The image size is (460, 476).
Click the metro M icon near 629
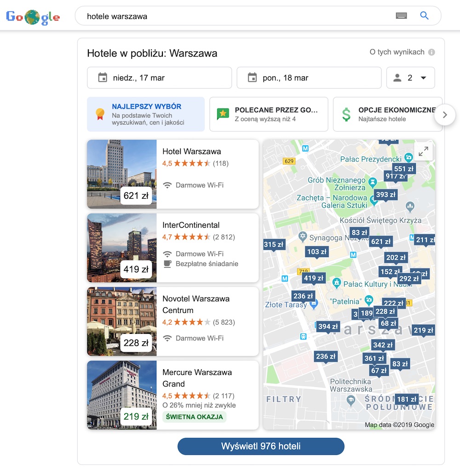click(305, 149)
